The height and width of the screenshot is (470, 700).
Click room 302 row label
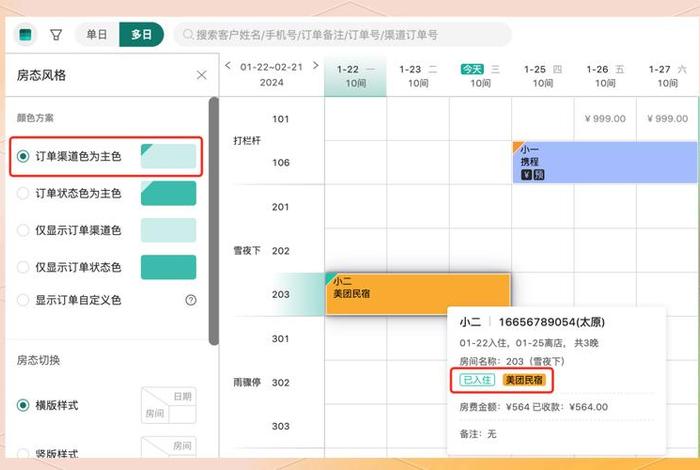[x=280, y=383]
